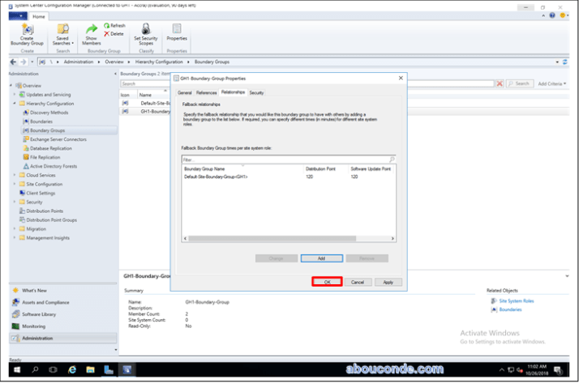Expand the Cloud Services tree node

coord(14,175)
